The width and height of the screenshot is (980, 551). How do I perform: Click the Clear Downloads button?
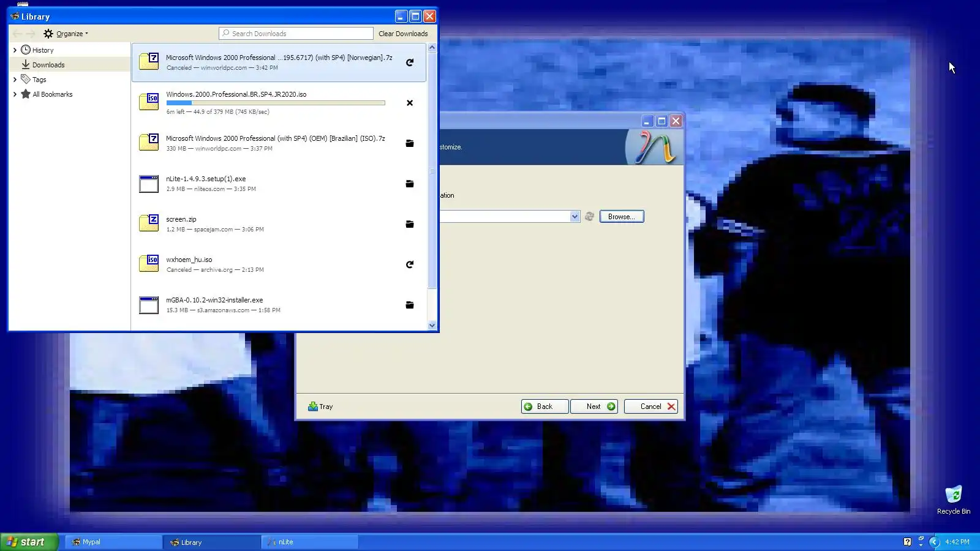[x=403, y=34]
